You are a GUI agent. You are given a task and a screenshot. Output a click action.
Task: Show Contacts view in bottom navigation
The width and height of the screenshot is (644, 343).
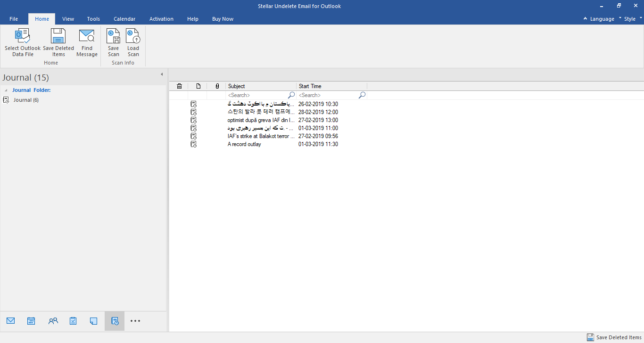pos(53,321)
